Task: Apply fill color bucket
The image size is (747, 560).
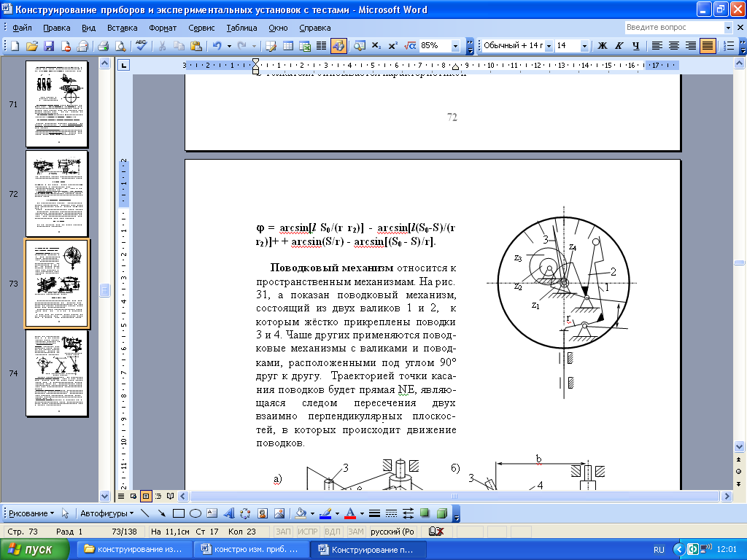Action: pyautogui.click(x=301, y=513)
